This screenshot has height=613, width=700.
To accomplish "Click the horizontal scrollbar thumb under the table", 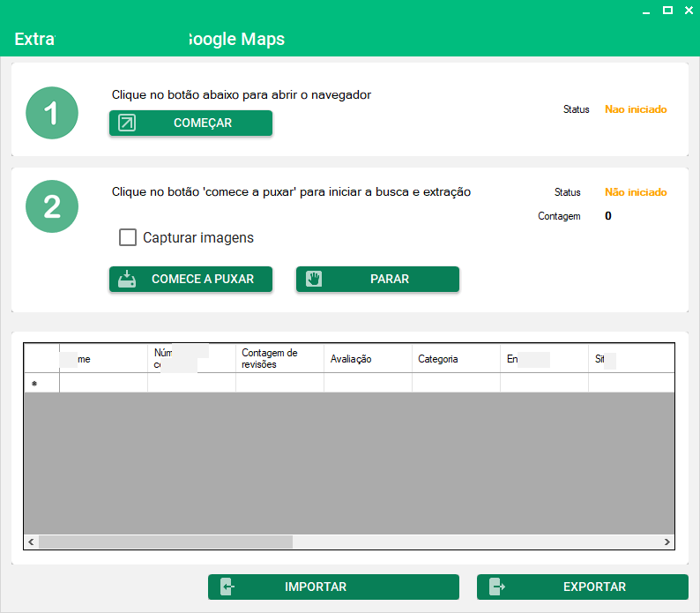I will point(165,542).
